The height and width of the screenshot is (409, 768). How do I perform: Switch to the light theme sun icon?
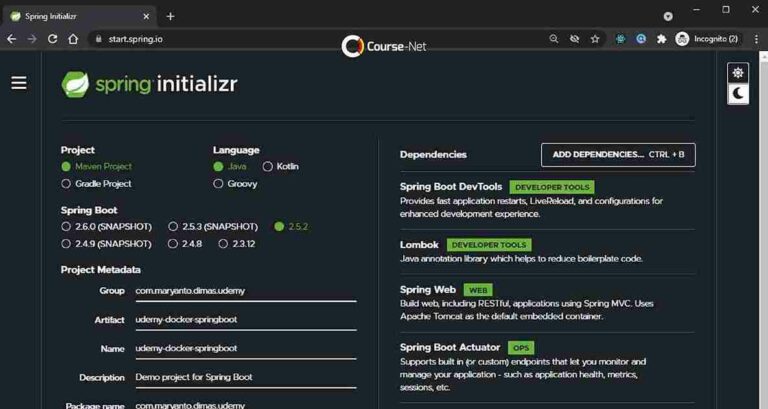(x=738, y=73)
